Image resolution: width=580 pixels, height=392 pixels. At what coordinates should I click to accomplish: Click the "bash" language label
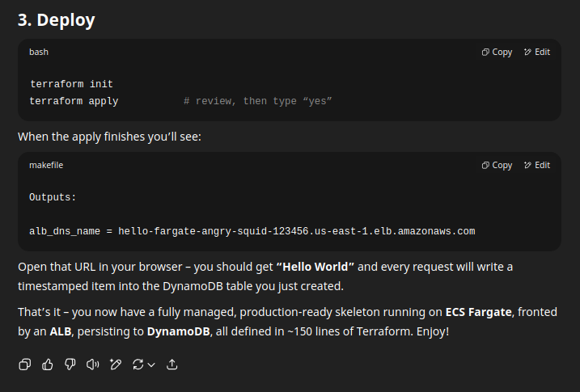(x=39, y=52)
